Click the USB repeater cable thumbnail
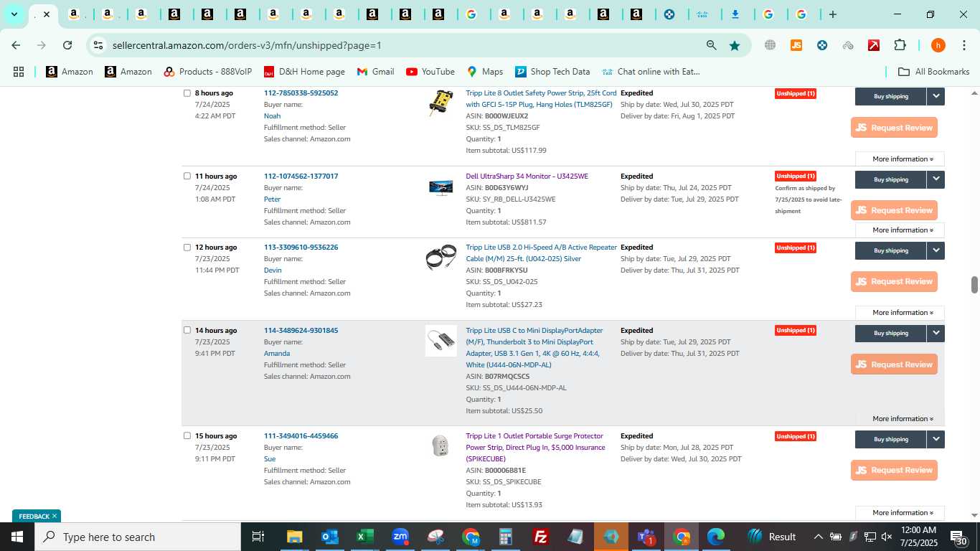 [x=440, y=258]
